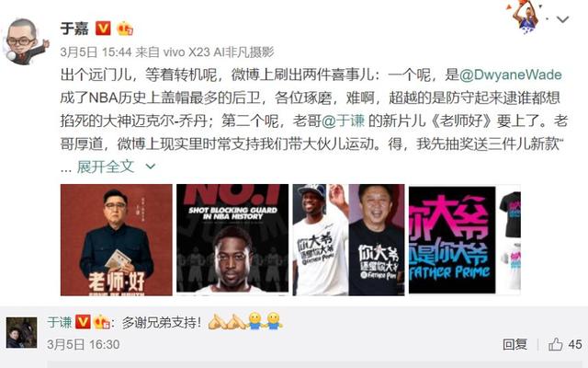Click the V verified badge beside 于谦
Screen dimensions: 588x368
click(x=83, y=322)
